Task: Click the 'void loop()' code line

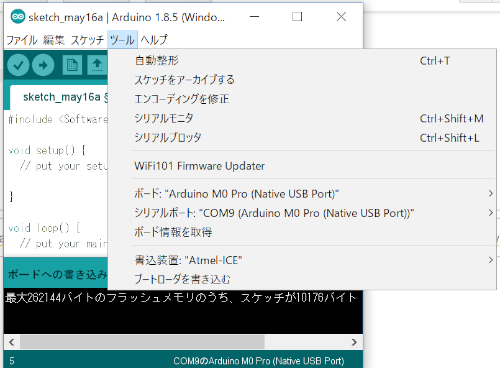Action: pos(44,228)
